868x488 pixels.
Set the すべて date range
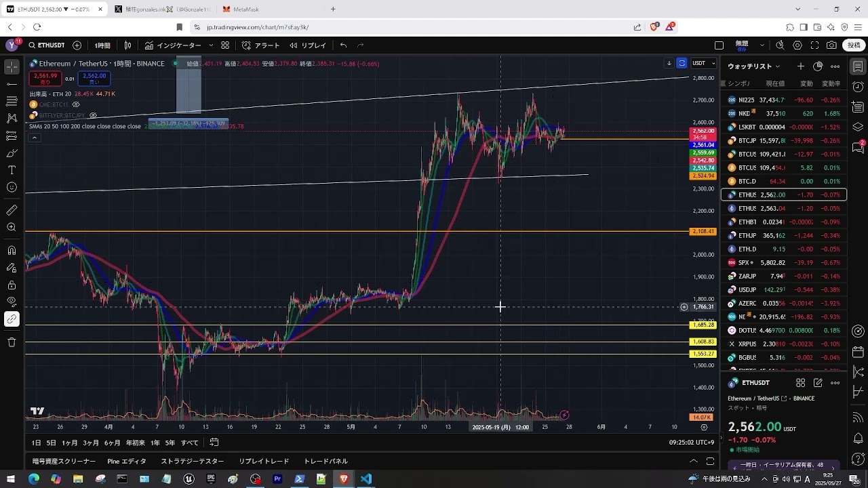pos(190,443)
